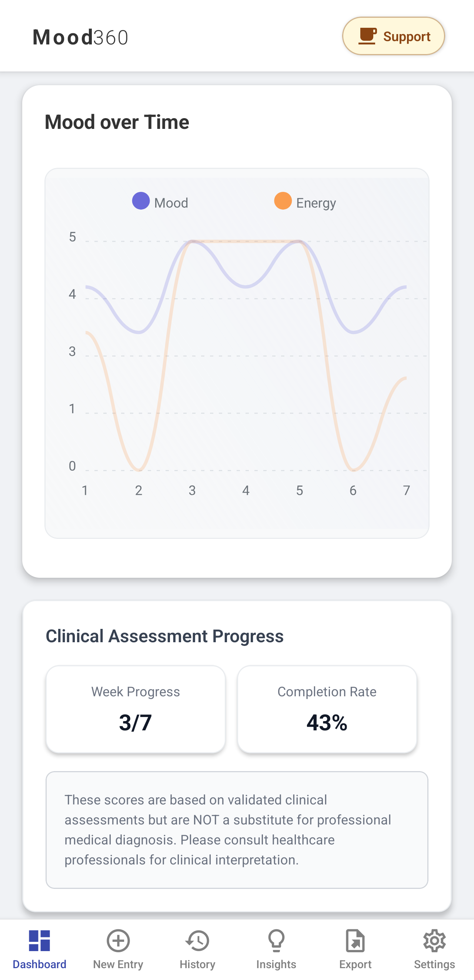474x980 pixels.
Task: Hide the Energy series via its legend label
Action: pyautogui.click(x=316, y=202)
